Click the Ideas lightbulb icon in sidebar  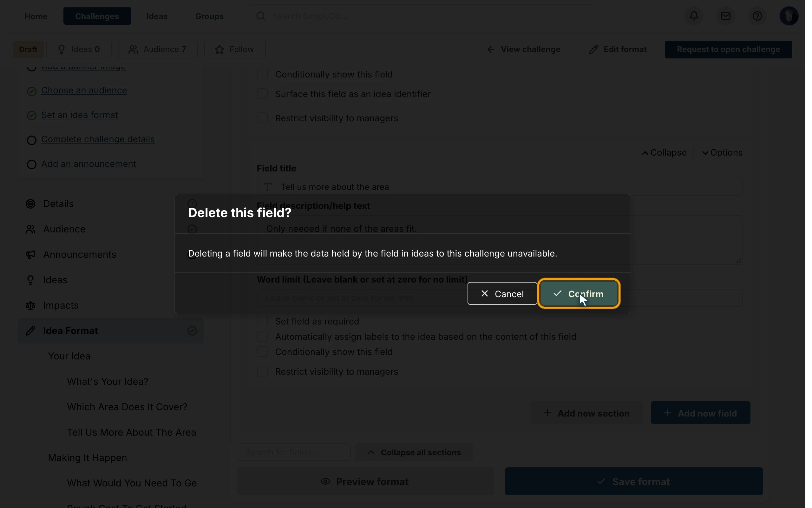tap(30, 280)
